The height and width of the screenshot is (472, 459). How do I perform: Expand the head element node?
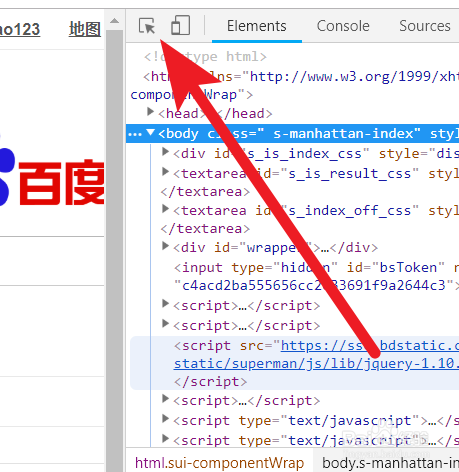[151, 112]
